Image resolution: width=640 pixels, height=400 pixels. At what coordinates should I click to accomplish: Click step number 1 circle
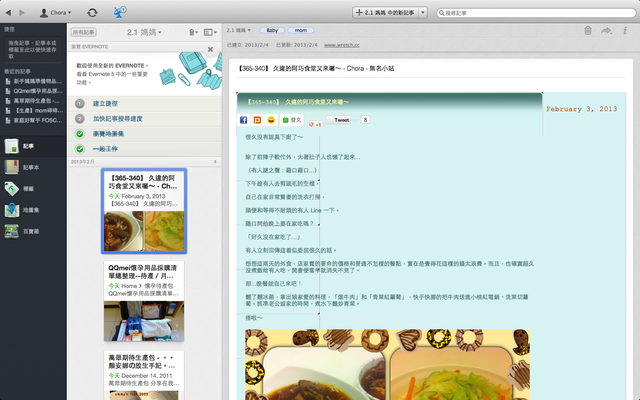point(80,104)
